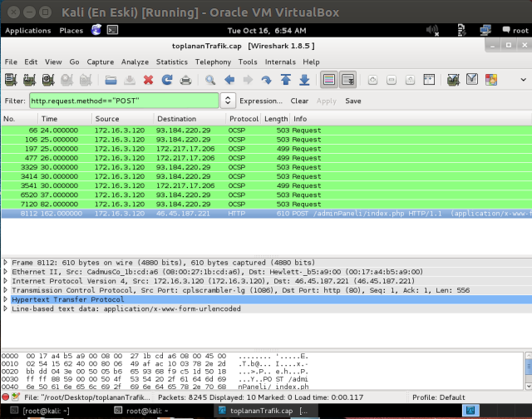
Task: Expand the Ethernet II details
Action: (x=6, y=271)
